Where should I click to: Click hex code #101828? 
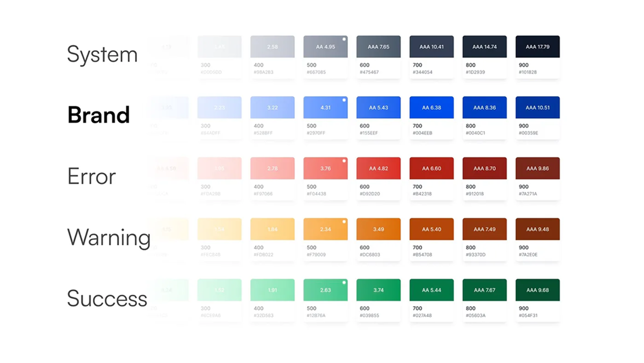528,72
